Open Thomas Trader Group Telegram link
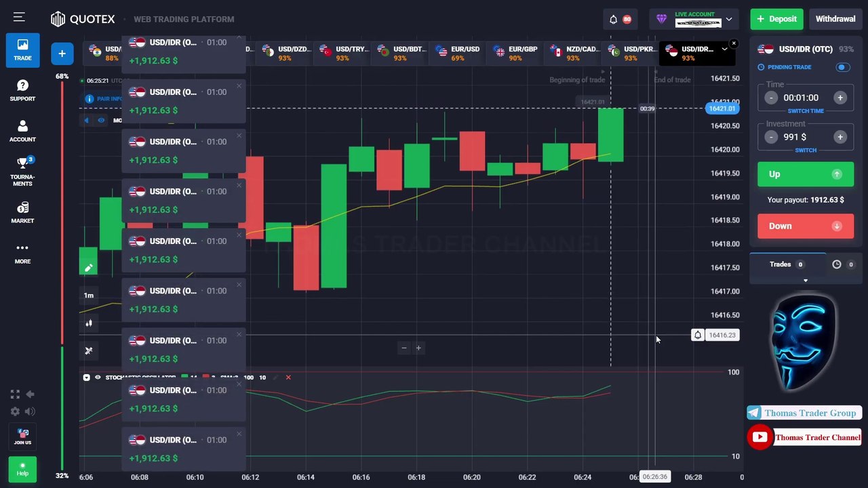 pos(804,413)
